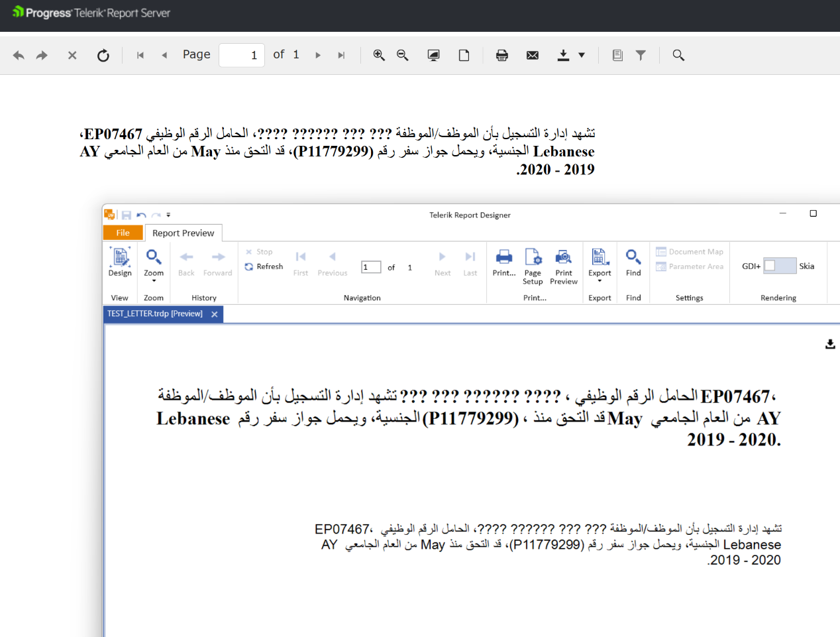Screen dimensions: 840x637
Task: Click the Zoom Out magnifier in viewer toolbar
Action: (x=402, y=55)
